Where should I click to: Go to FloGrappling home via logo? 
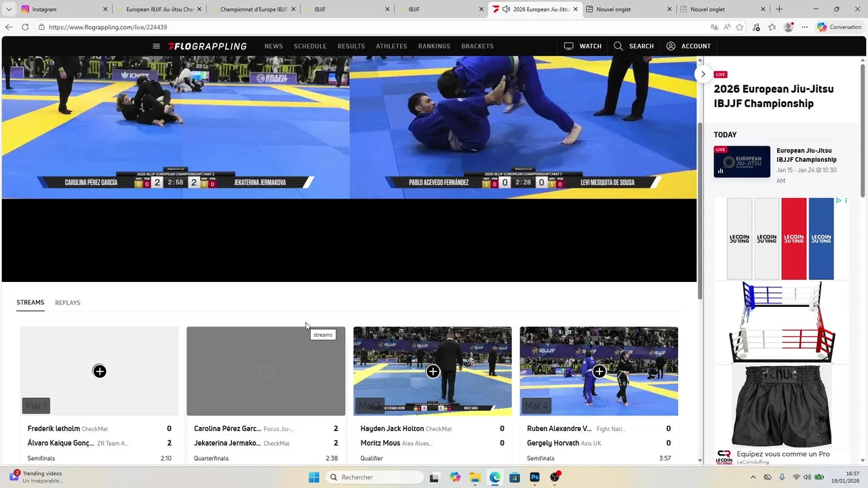(x=208, y=46)
